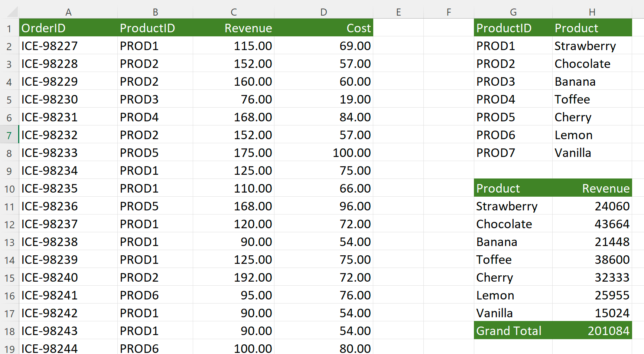644x354 pixels.
Task: Select column C header labeled Revenue
Action: pos(234,12)
